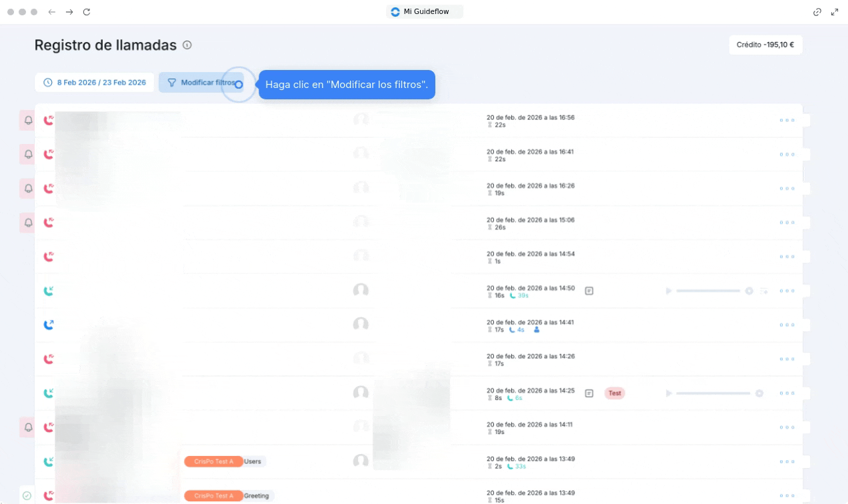The image size is (848, 504).
Task: Select the pink Test tag on the 14:25 call
Action: click(615, 393)
